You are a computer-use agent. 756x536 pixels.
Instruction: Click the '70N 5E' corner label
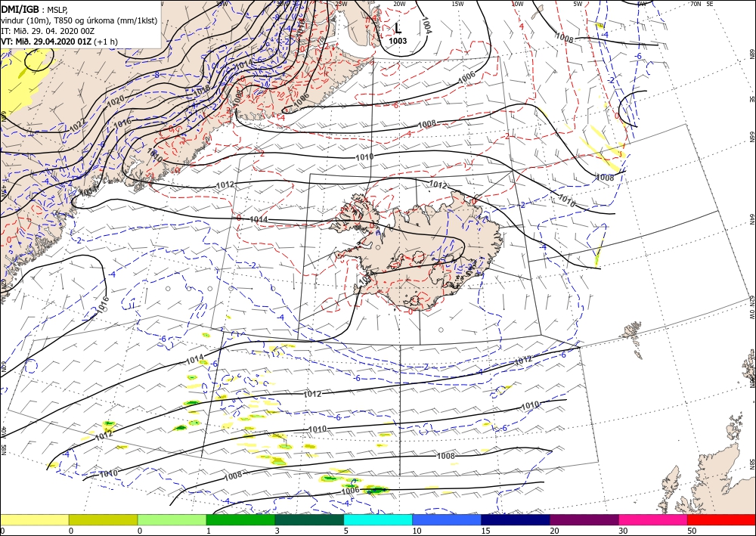(x=702, y=4)
